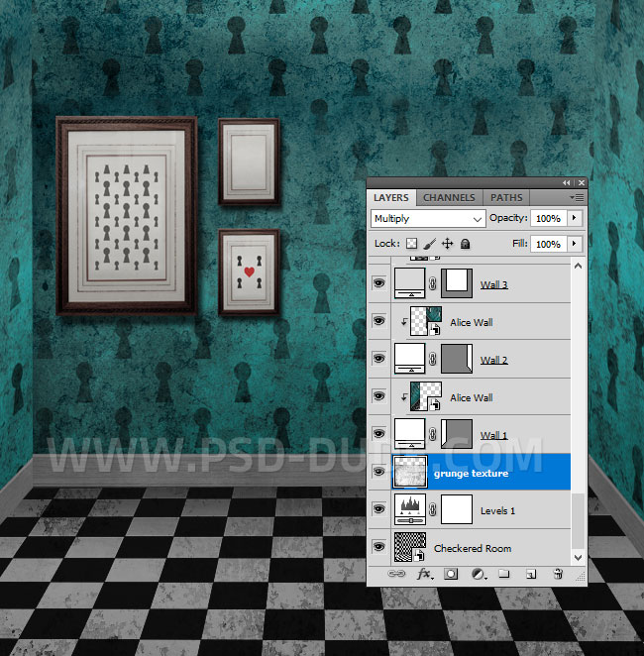Hide the Wall 3 layer
644x656 pixels.
(378, 283)
